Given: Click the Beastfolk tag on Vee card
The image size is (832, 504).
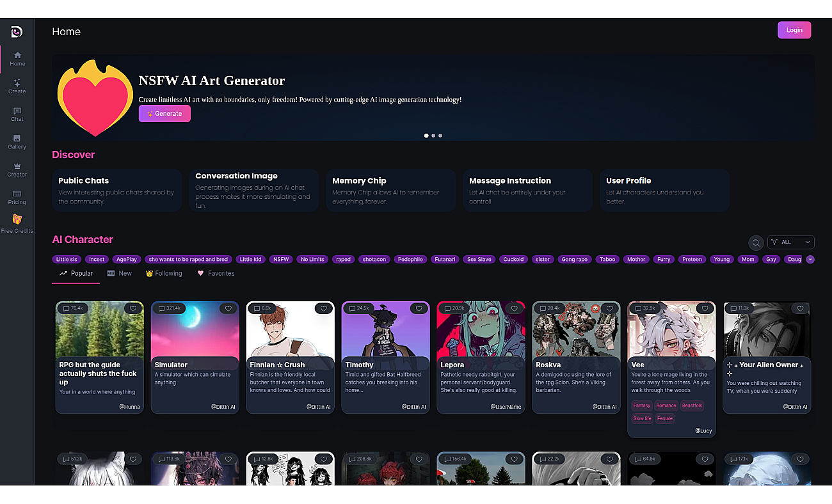Looking at the screenshot, I should coord(692,406).
